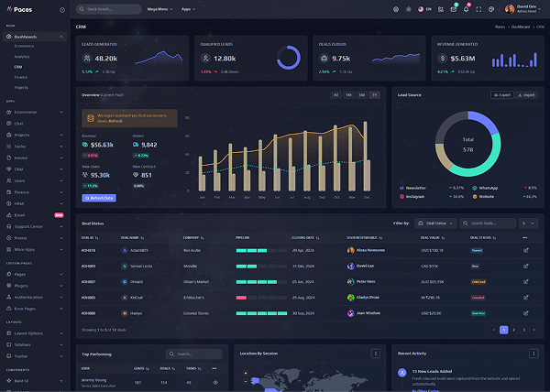The height and width of the screenshot is (392, 550).
Task: Toggle sidebar collapse button beside Paces logo
Action: tap(62, 9)
